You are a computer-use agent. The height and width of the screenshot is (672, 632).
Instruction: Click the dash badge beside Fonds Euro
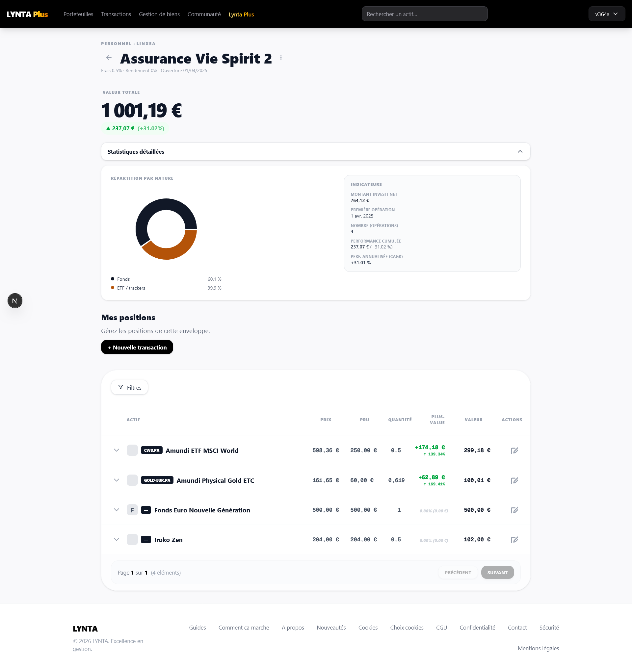tap(146, 510)
